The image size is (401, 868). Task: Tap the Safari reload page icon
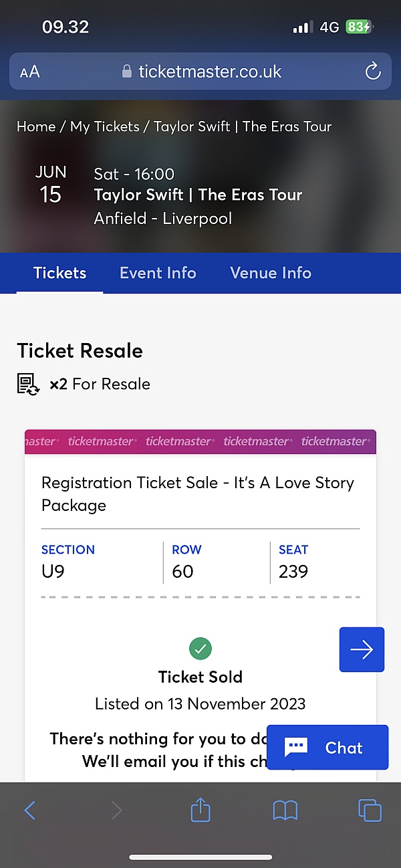click(373, 72)
